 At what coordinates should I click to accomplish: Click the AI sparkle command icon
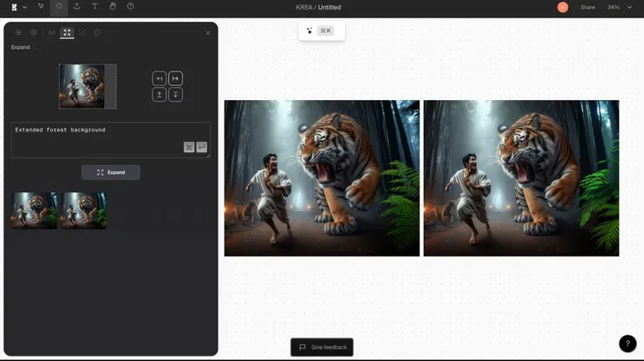(309, 30)
